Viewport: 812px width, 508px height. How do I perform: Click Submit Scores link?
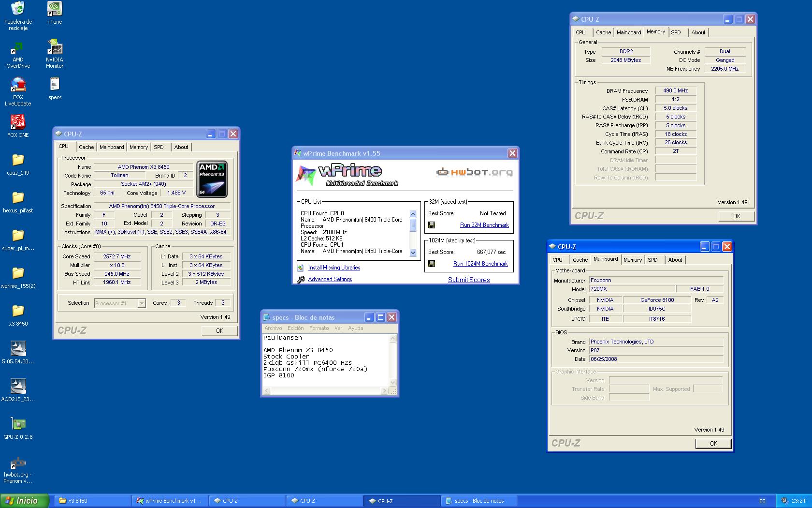coord(469,280)
